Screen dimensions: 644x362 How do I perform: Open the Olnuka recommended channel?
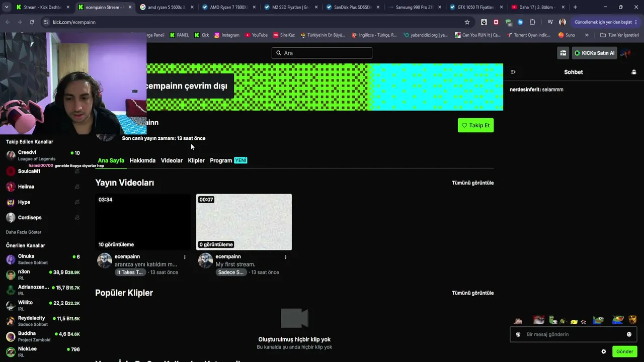43,259
